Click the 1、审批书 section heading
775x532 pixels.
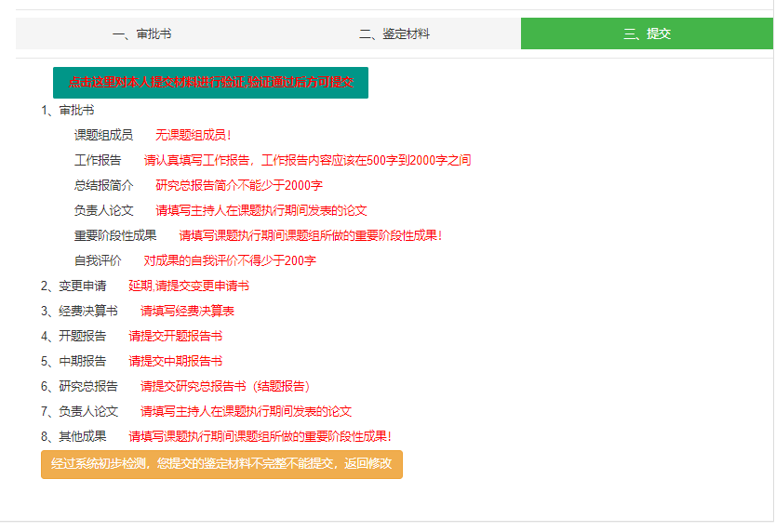point(67,110)
